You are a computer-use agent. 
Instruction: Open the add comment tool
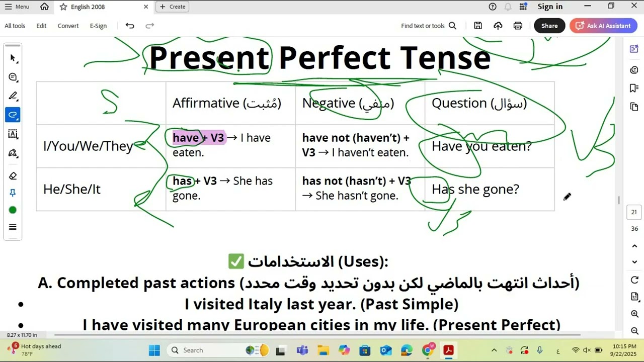[13, 77]
